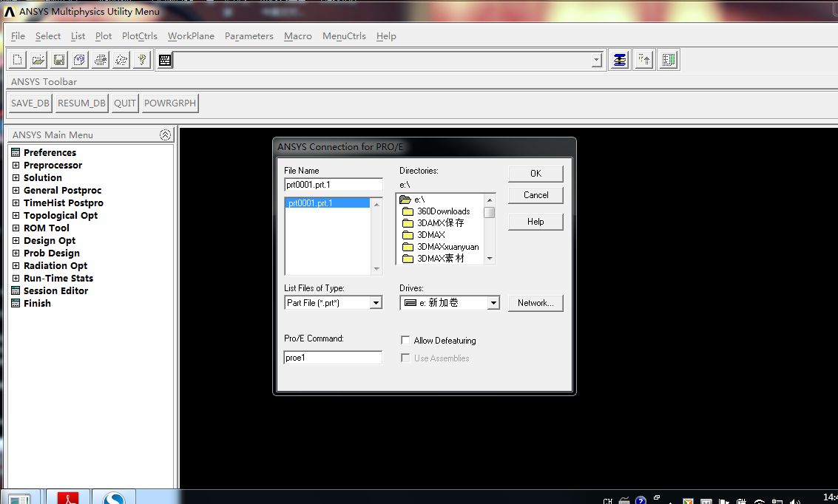Click Cancel in the PRO/E dialog
This screenshot has width=838, height=504.
pyautogui.click(x=535, y=195)
